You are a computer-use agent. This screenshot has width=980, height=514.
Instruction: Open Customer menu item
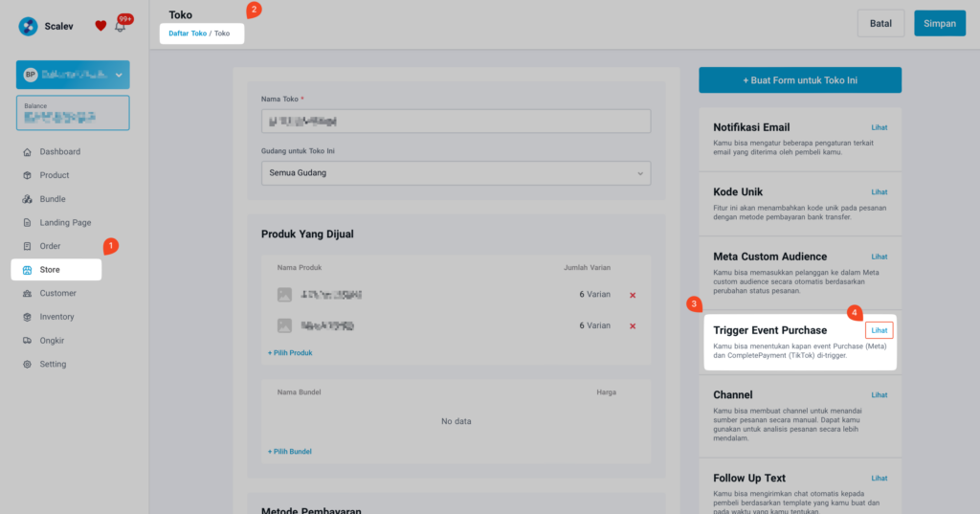click(56, 293)
